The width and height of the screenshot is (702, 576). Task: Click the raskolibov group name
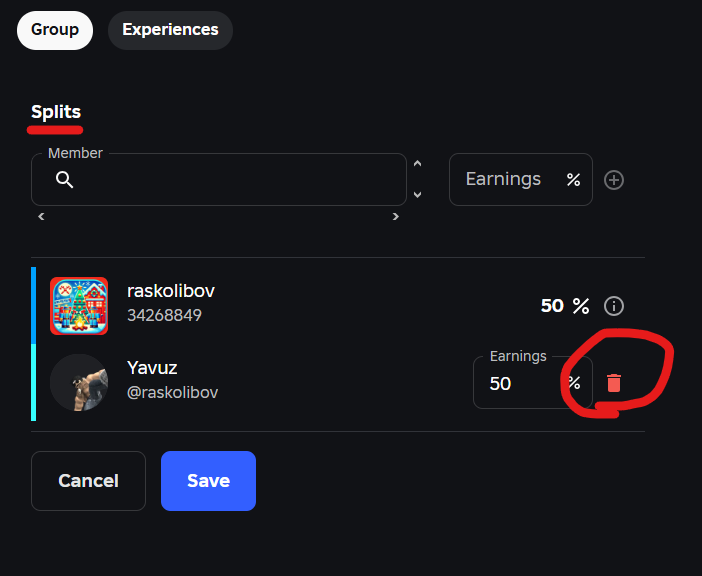[171, 291]
